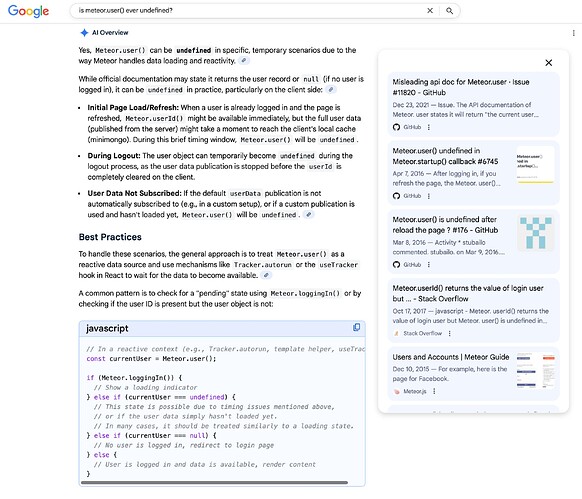Viewport: 582px width, 499px height.
Task: Open more options on Meteor.startup() callback card
Action: (x=429, y=196)
